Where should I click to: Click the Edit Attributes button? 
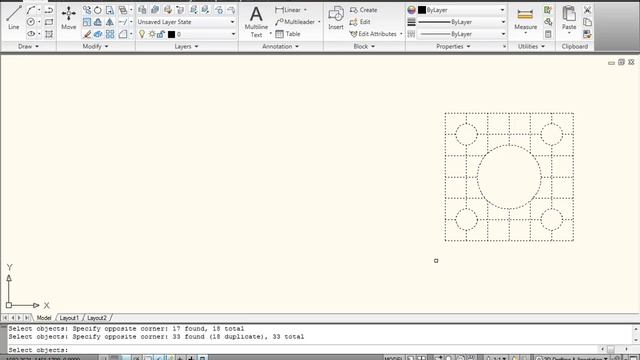[373, 34]
